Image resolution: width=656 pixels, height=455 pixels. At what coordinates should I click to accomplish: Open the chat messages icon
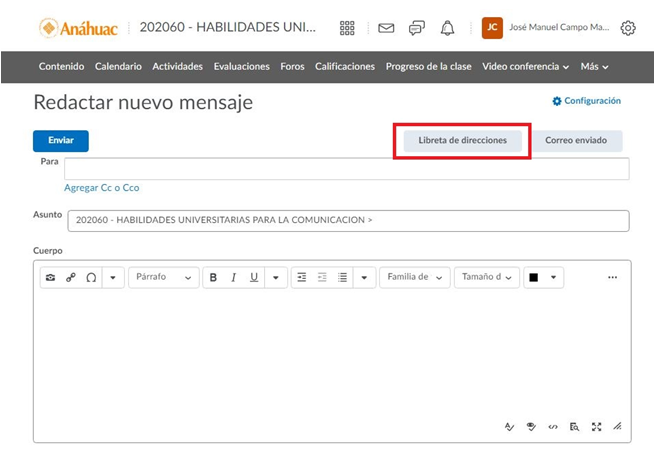pyautogui.click(x=416, y=28)
